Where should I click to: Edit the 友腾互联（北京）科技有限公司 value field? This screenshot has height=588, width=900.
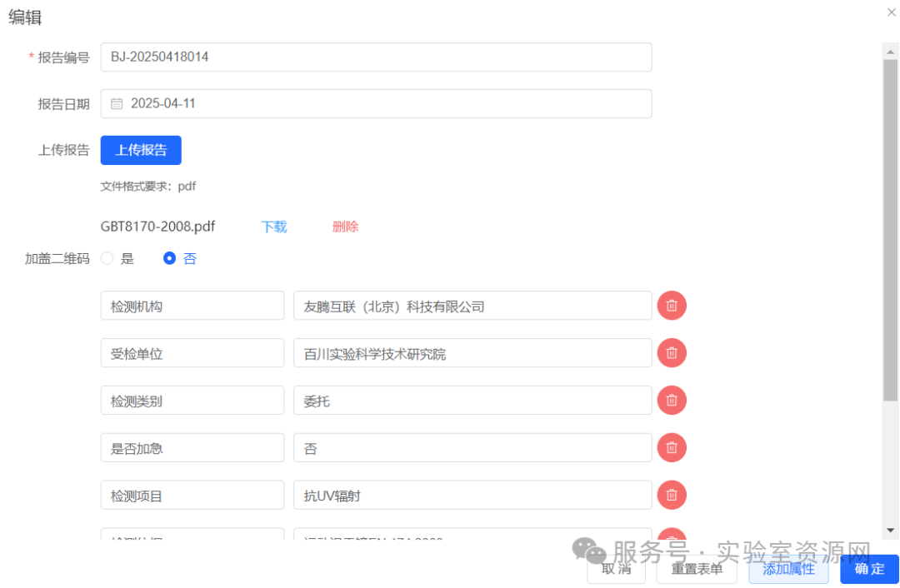click(x=472, y=306)
